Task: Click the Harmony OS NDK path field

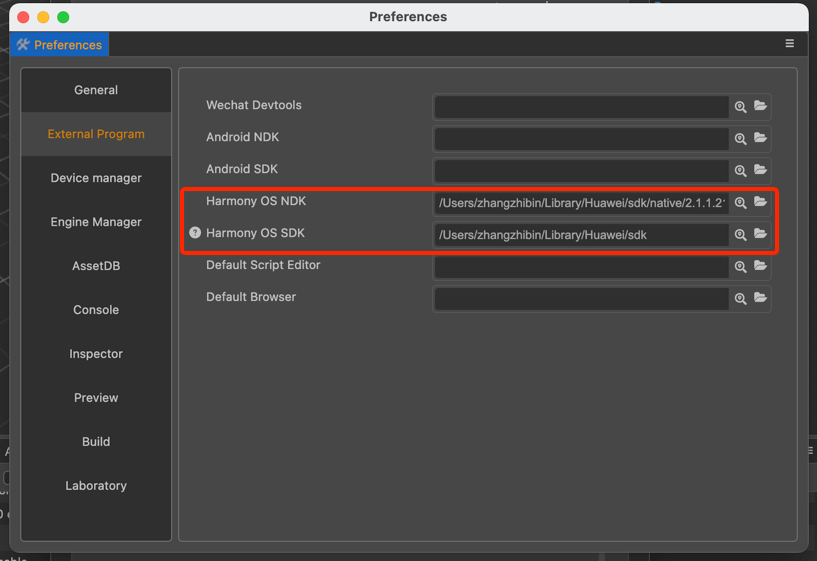Action: 581,203
